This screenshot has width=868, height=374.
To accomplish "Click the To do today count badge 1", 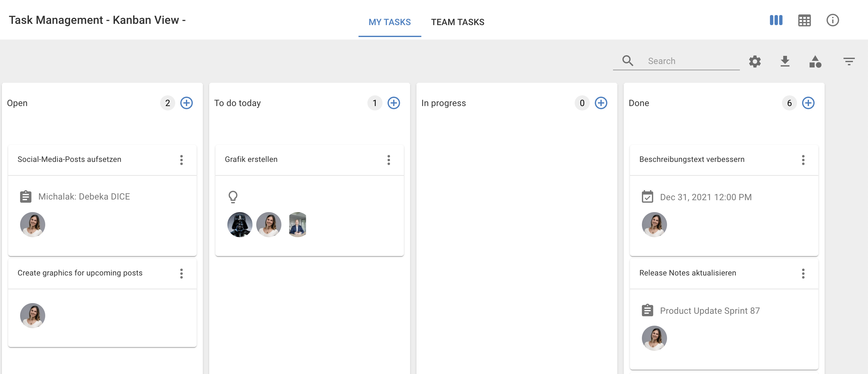I will coord(375,103).
